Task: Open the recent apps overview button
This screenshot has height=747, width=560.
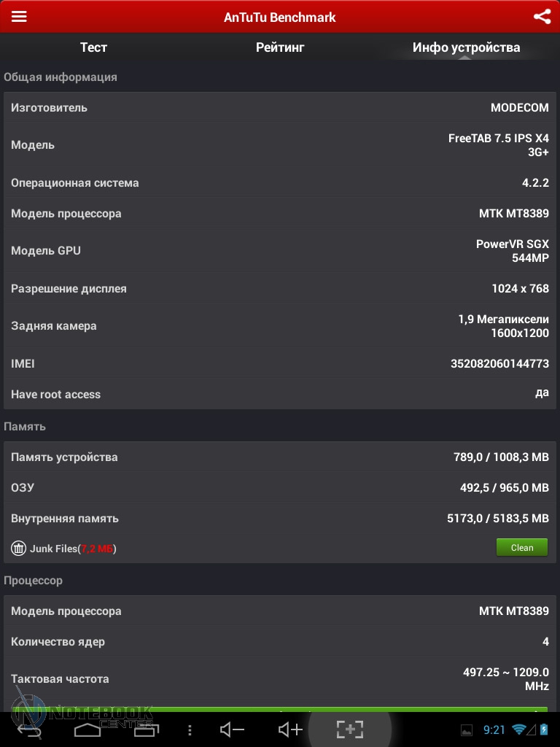Action: [x=146, y=729]
